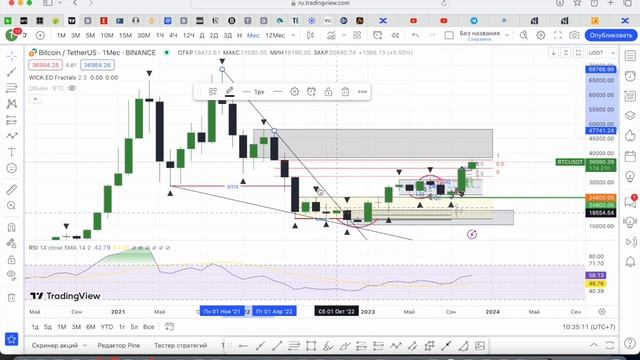The image size is (640, 360).
Task: Select the trend line drawing tool
Action: (x=11, y=72)
